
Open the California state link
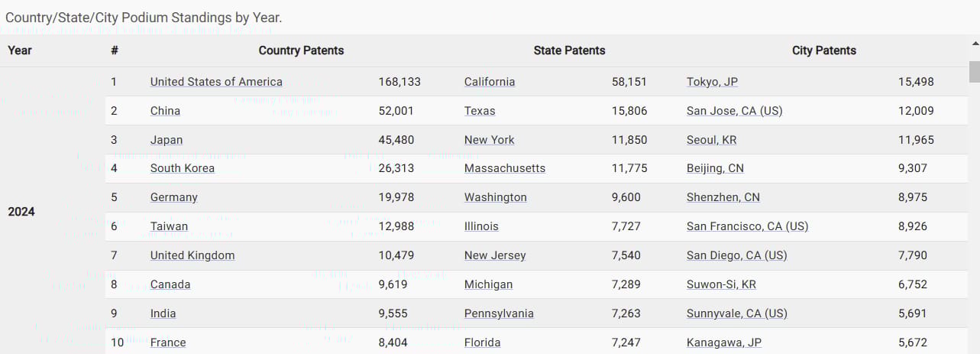pyautogui.click(x=490, y=82)
